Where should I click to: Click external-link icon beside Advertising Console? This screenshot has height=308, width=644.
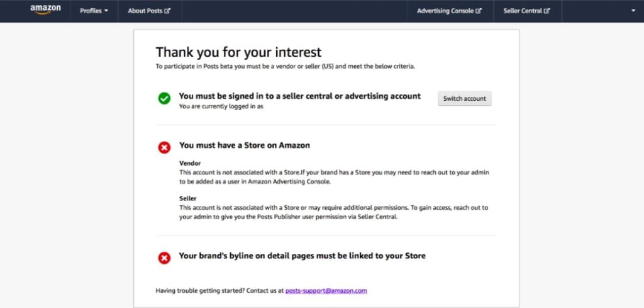[x=479, y=11]
